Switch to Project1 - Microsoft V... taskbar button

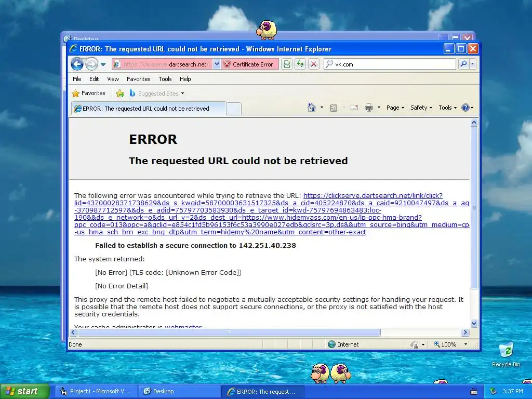pos(96,391)
